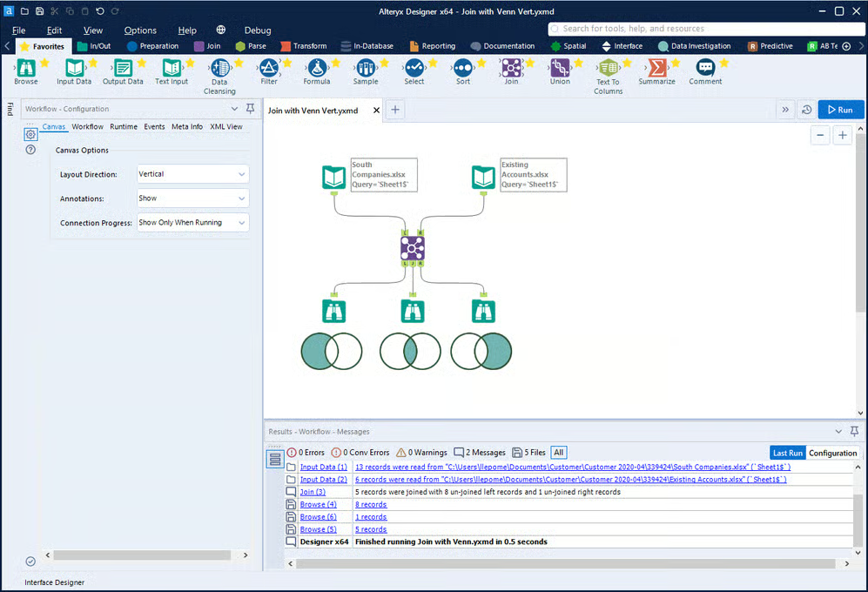Select the Text To Columns tool
868x592 pixels.
[609, 68]
